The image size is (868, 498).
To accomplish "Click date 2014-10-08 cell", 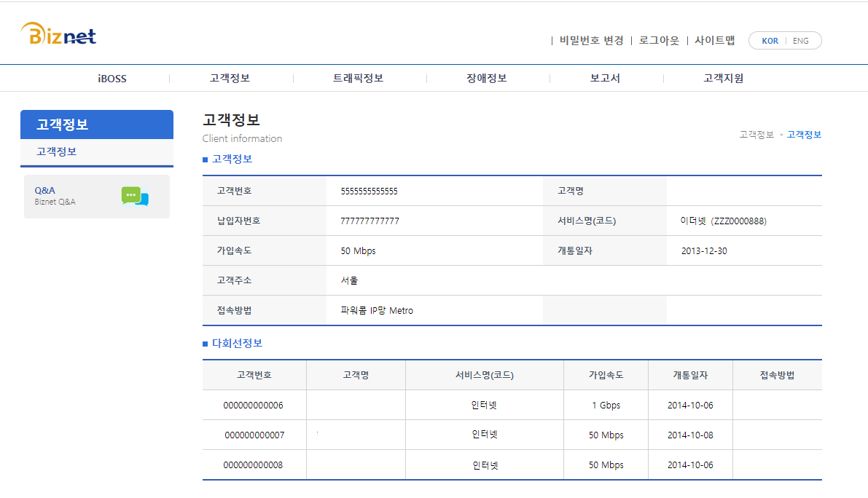I will (690, 435).
